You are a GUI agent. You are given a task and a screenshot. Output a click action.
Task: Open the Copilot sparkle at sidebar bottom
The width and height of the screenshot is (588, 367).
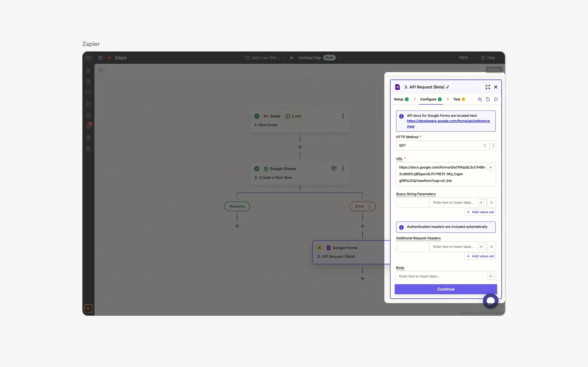coord(88,308)
